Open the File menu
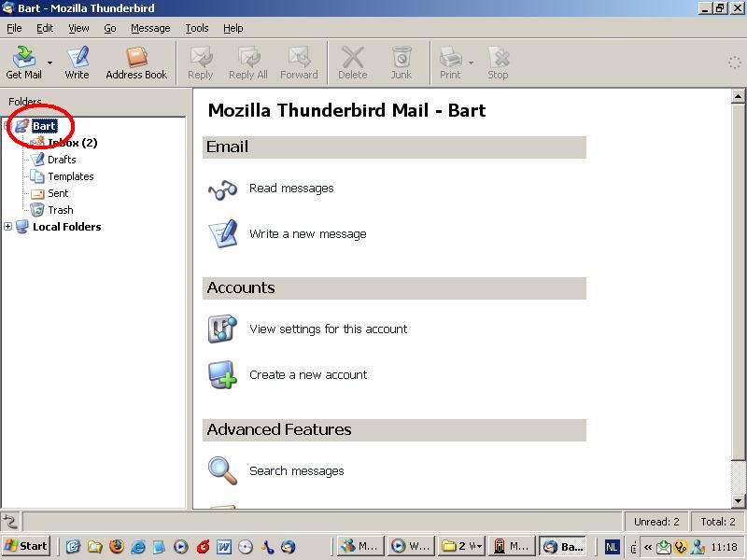 pyautogui.click(x=14, y=28)
